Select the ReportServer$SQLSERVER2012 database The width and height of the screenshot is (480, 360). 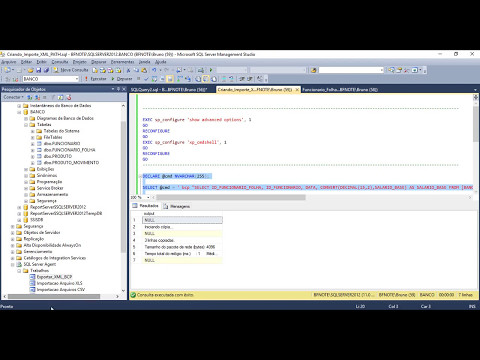pos(58,207)
